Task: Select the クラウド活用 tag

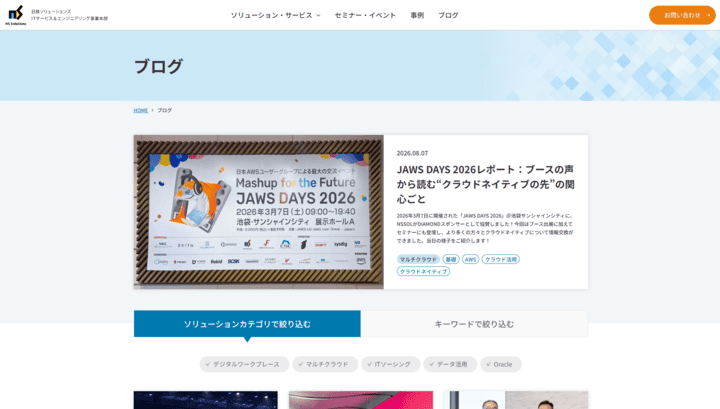Action: point(501,259)
